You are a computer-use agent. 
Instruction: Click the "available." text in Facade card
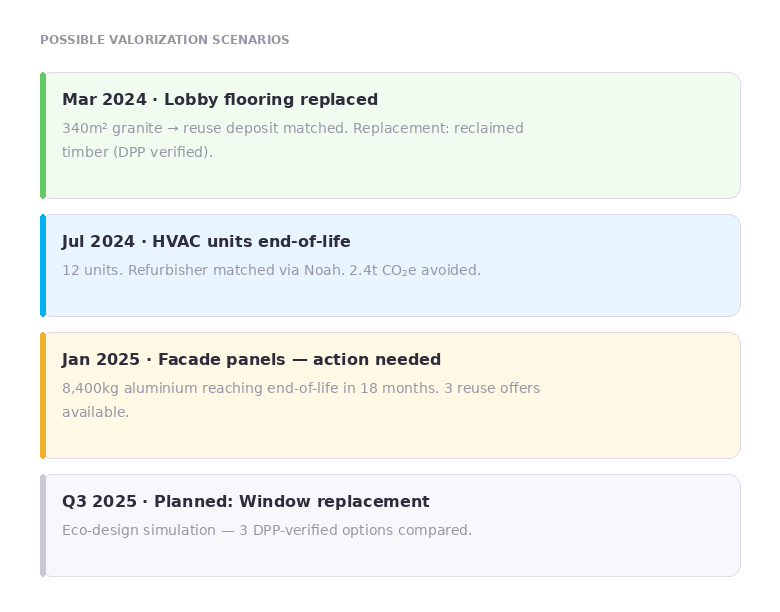[95, 413]
